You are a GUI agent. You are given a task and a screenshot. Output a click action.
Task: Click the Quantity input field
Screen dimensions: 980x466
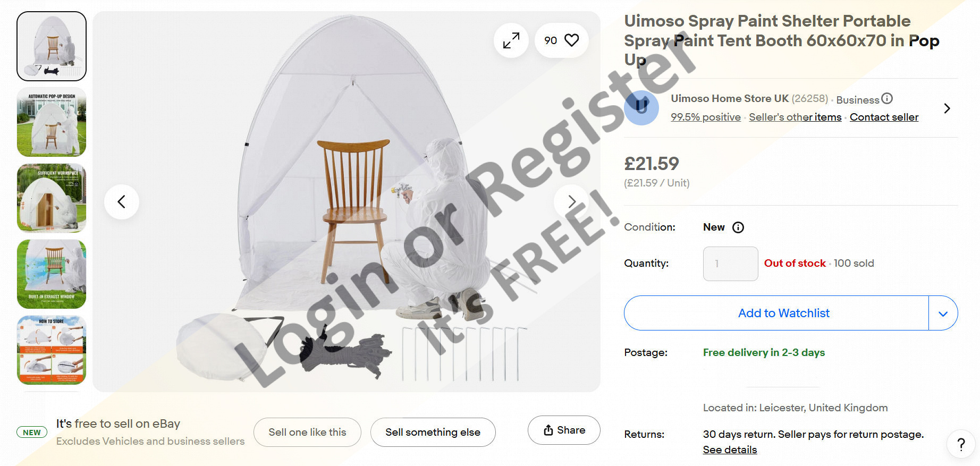pyautogui.click(x=730, y=264)
